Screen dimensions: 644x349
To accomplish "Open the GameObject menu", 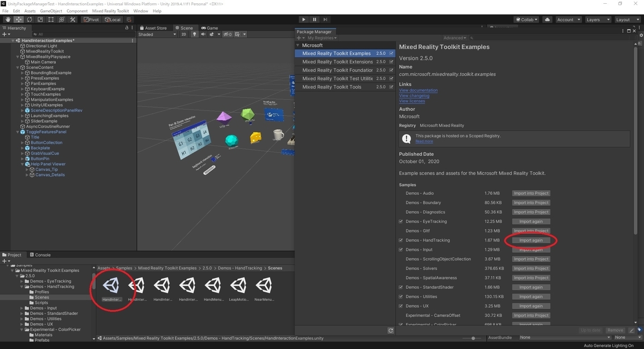I will coord(51,11).
